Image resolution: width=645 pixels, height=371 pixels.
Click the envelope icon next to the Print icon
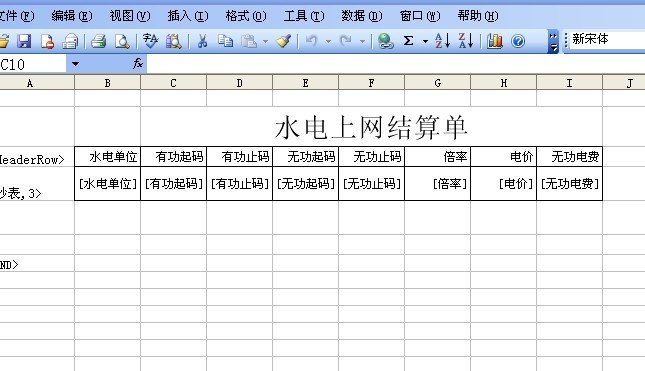[x=70, y=41]
